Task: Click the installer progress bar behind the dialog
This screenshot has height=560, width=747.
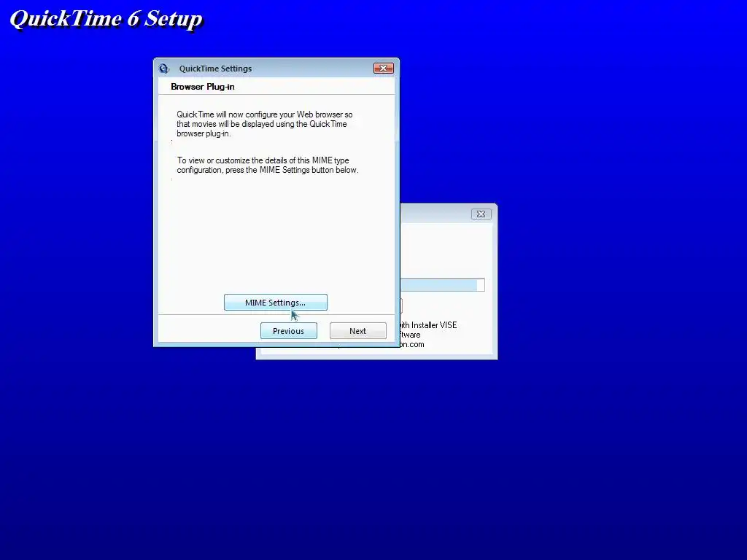Action: pos(443,285)
